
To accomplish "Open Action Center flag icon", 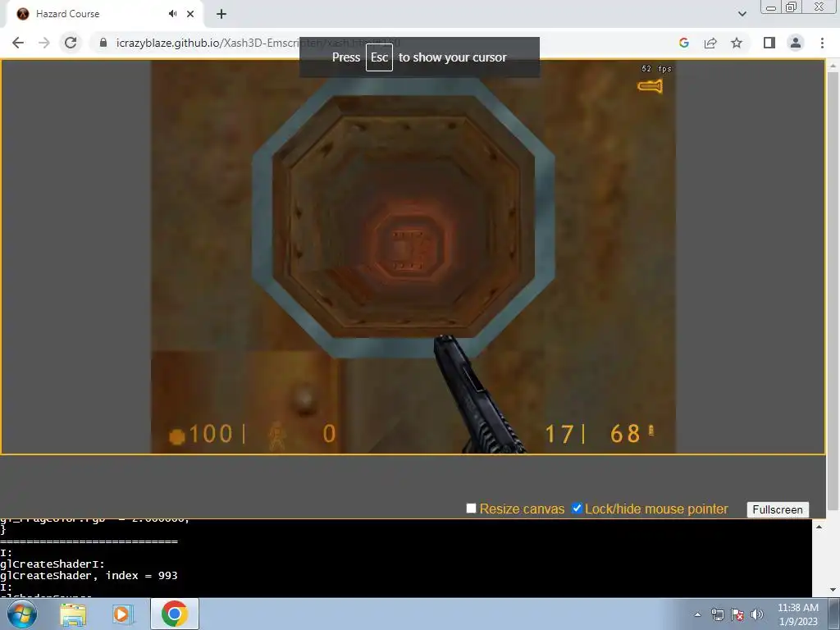I will click(x=737, y=614).
